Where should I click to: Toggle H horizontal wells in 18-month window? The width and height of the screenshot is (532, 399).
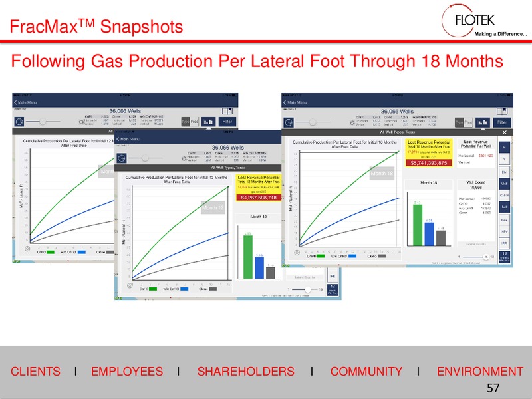click(x=504, y=147)
